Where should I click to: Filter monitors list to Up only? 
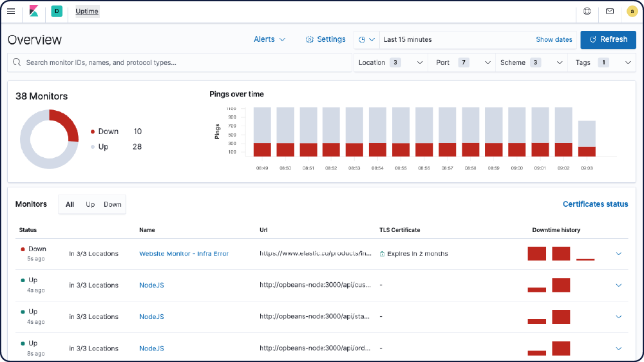click(x=90, y=204)
